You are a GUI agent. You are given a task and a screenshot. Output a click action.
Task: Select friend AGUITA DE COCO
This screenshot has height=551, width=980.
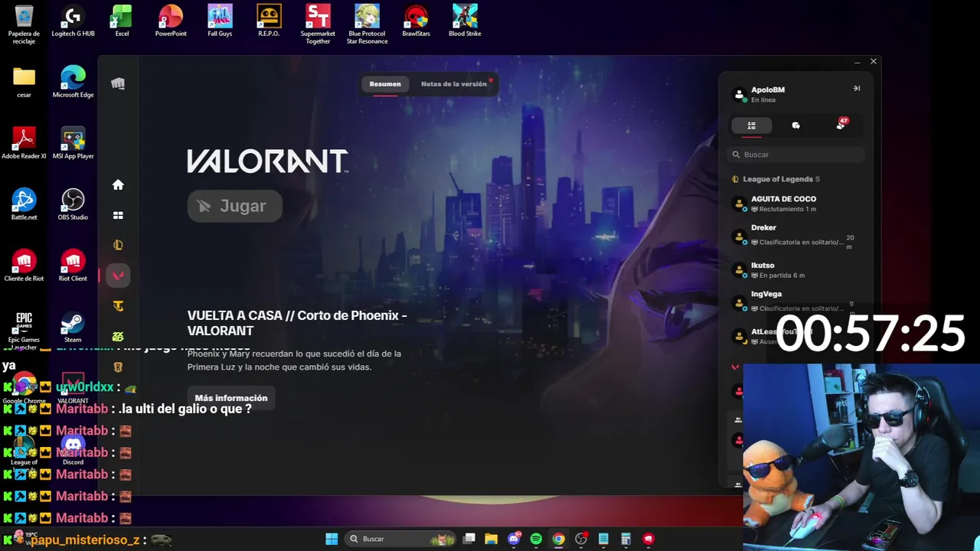pos(796,204)
